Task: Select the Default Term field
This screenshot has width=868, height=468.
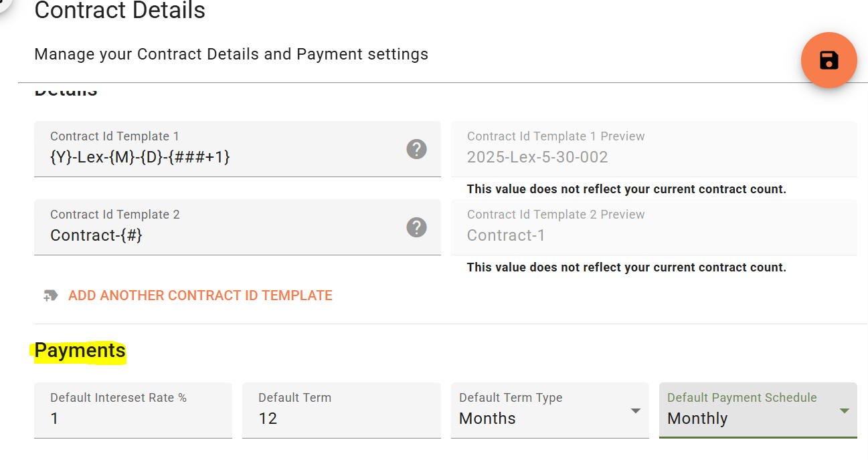Action: (x=341, y=411)
